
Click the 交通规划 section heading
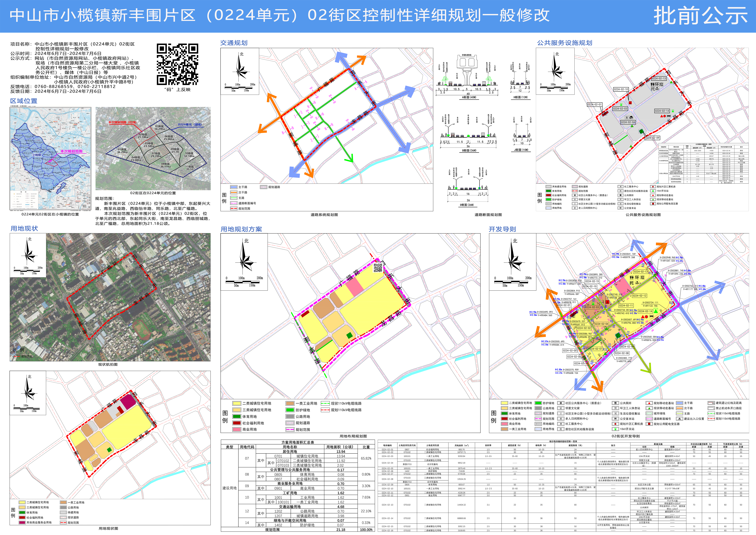coord(234,43)
